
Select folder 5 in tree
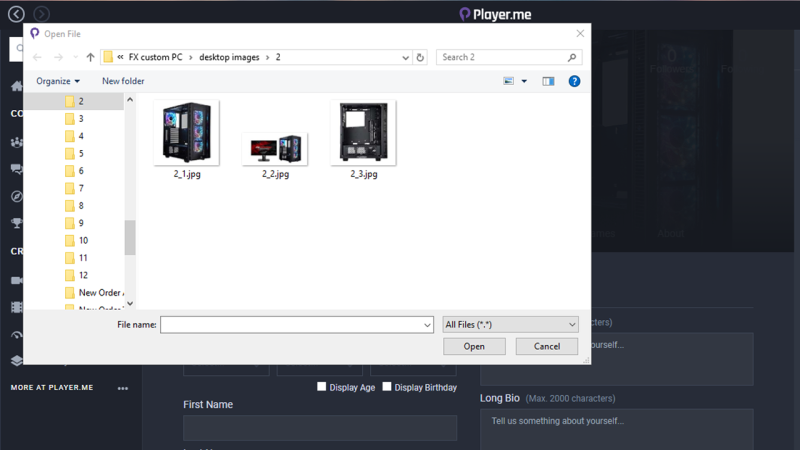tap(74, 154)
